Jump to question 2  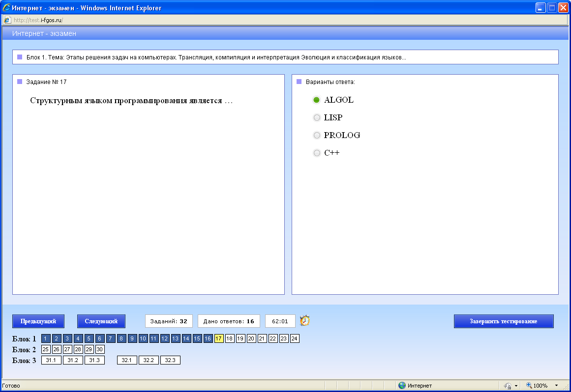point(57,338)
